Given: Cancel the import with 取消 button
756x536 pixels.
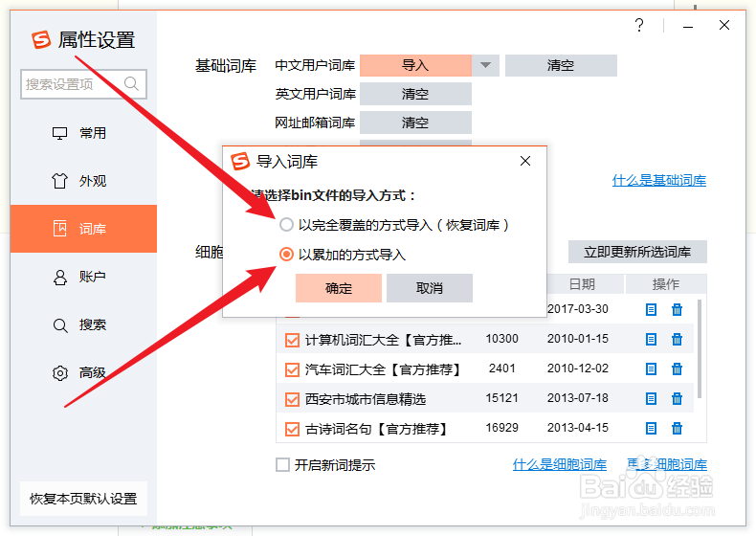Looking at the screenshot, I should (x=429, y=288).
